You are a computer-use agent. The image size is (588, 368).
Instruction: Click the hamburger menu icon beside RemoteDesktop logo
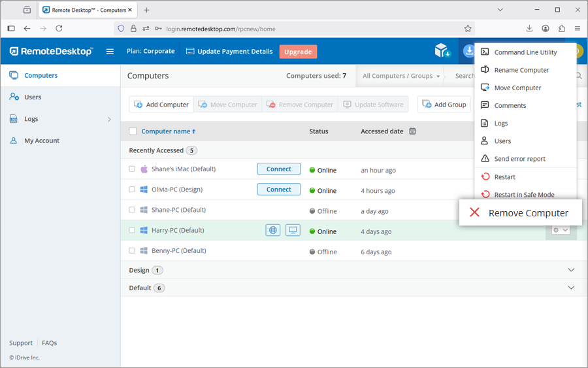[110, 52]
